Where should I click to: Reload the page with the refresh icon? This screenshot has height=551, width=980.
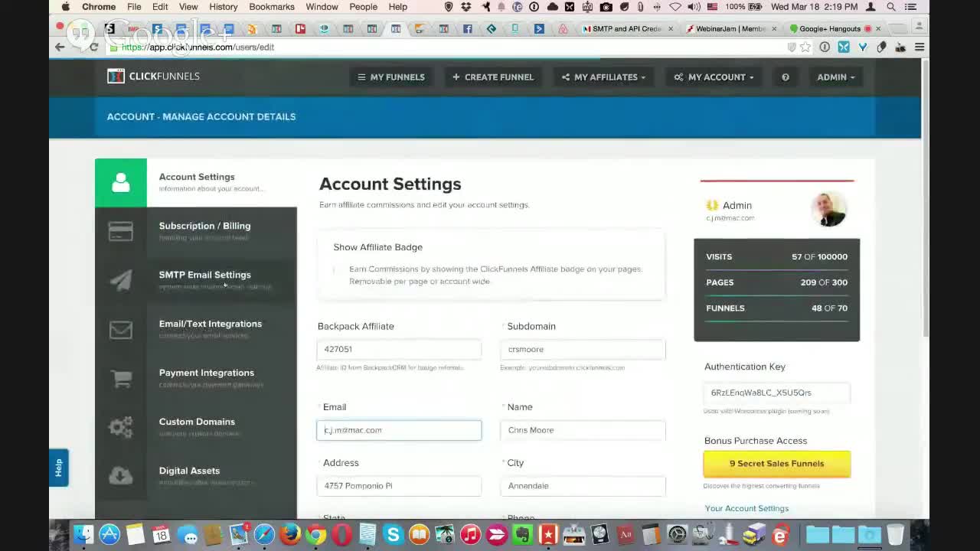click(x=93, y=47)
